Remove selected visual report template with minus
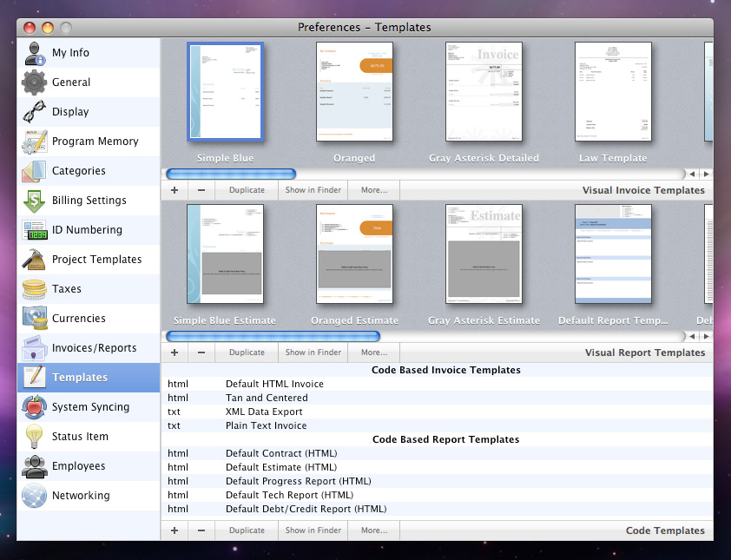Image resolution: width=731 pixels, height=560 pixels. 201,352
